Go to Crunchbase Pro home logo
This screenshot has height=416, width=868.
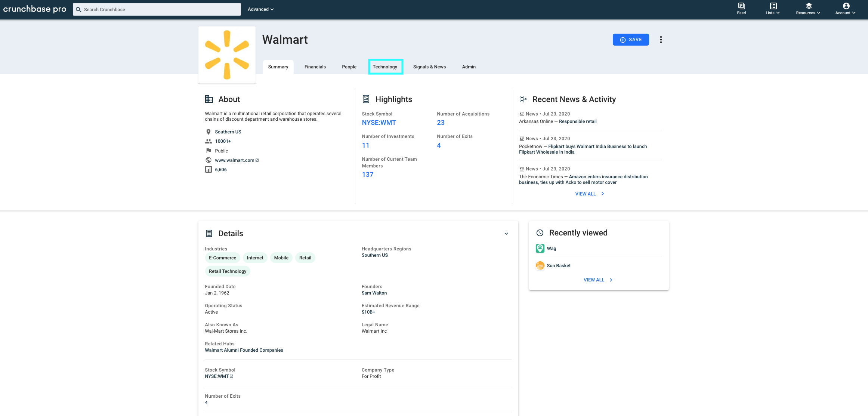tap(35, 9)
